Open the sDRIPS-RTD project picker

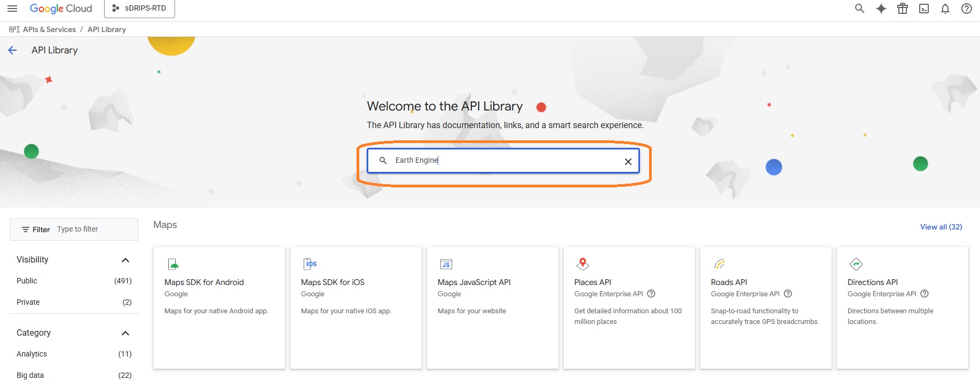pyautogui.click(x=139, y=9)
